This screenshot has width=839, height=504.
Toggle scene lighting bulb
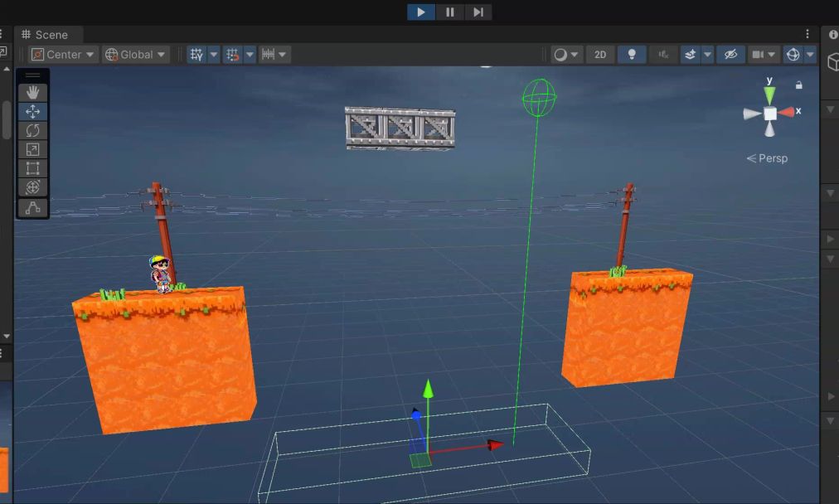tap(632, 55)
